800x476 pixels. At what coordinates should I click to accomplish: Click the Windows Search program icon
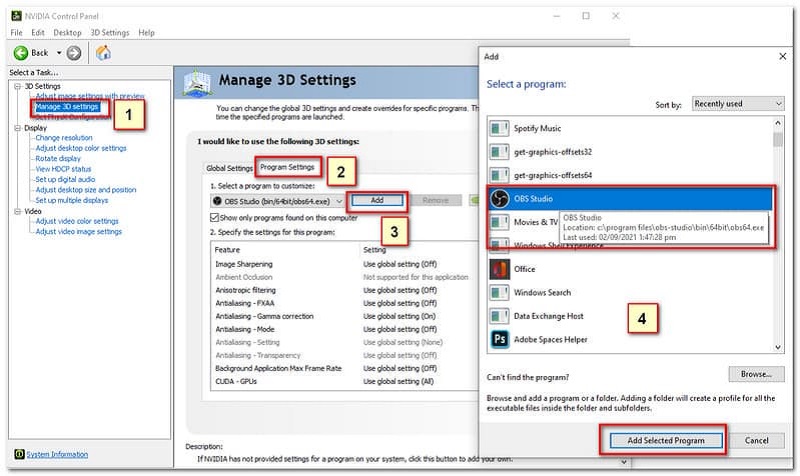pyautogui.click(x=499, y=292)
